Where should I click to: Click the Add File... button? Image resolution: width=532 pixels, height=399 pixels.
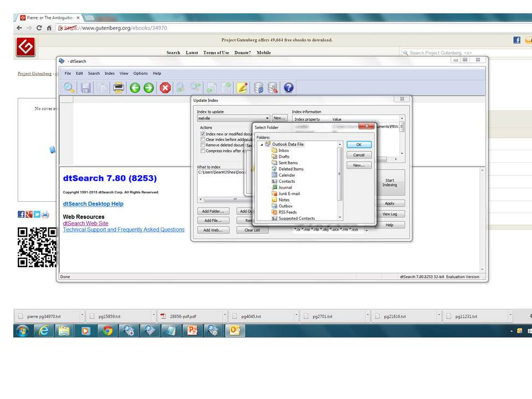(213, 221)
